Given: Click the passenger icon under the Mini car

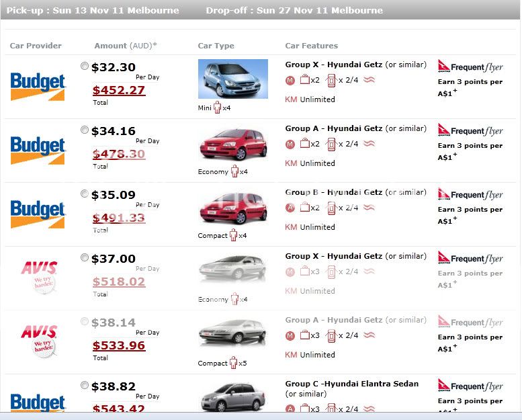Looking at the screenshot, I should click(x=217, y=108).
